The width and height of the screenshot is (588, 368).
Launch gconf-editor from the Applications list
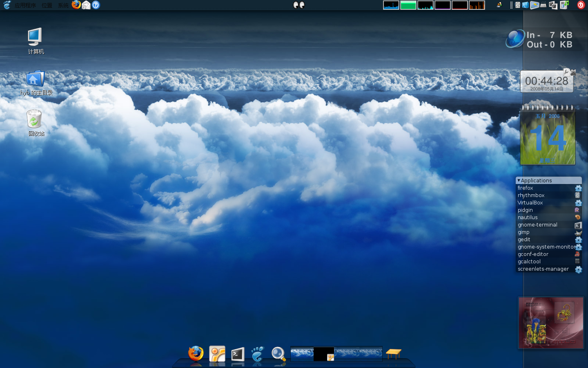click(549, 254)
